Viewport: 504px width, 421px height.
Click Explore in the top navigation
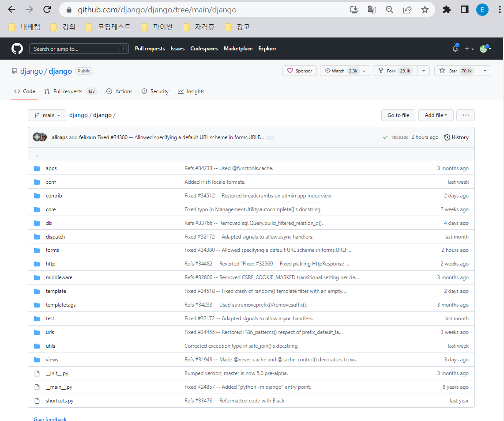click(x=267, y=49)
